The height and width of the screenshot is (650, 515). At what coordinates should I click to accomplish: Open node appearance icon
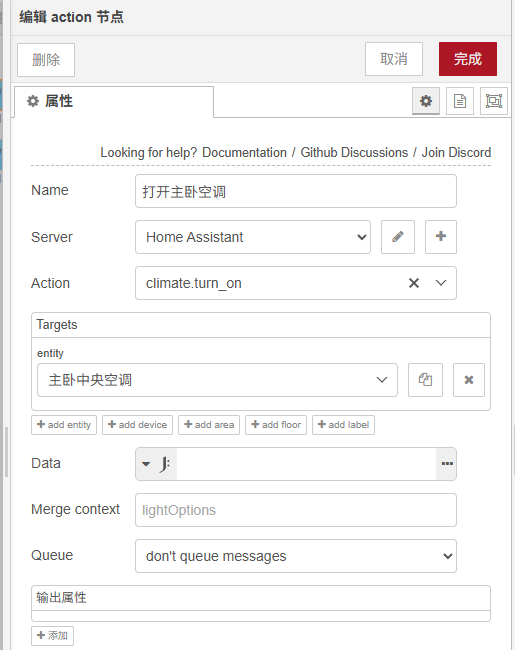494,101
